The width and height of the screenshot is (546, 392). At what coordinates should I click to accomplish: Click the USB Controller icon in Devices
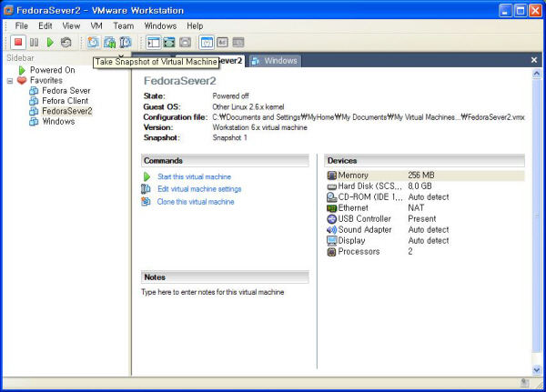click(332, 219)
